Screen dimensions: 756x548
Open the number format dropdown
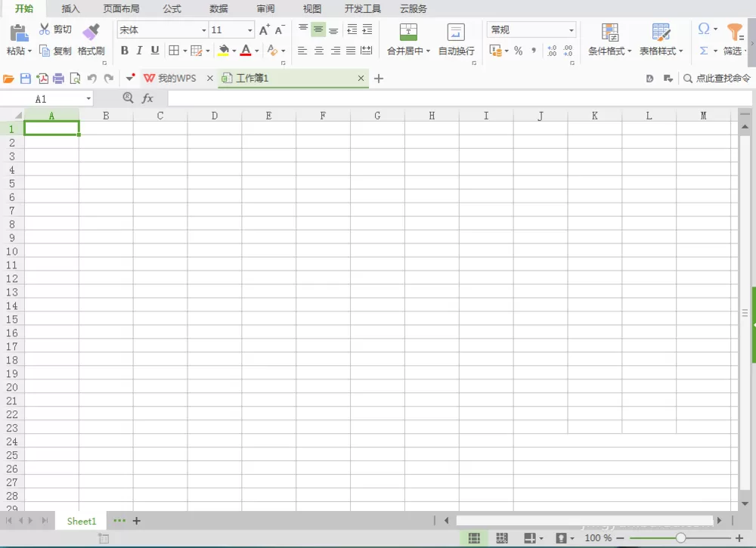572,30
